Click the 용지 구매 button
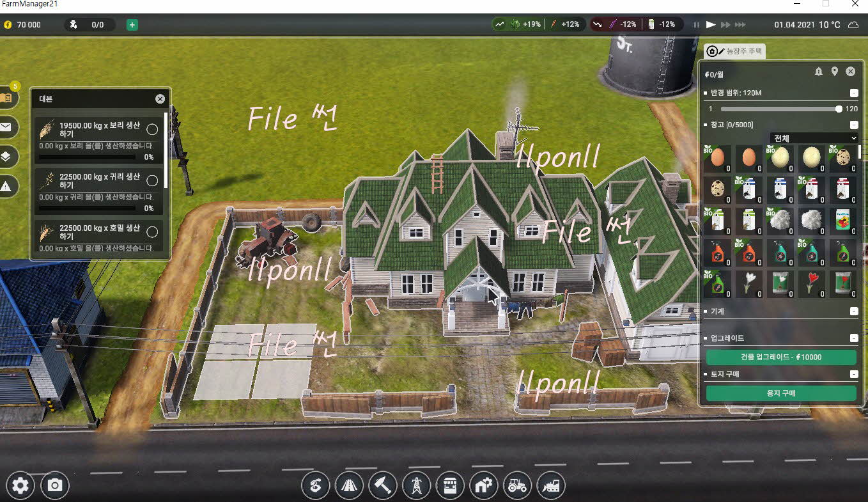This screenshot has height=502, width=868. click(780, 393)
